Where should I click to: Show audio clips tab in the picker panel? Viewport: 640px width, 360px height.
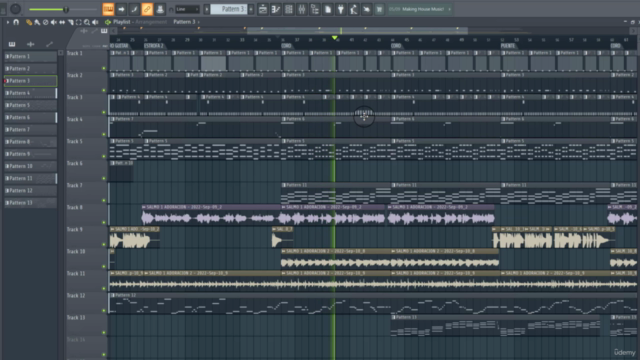tap(31, 44)
